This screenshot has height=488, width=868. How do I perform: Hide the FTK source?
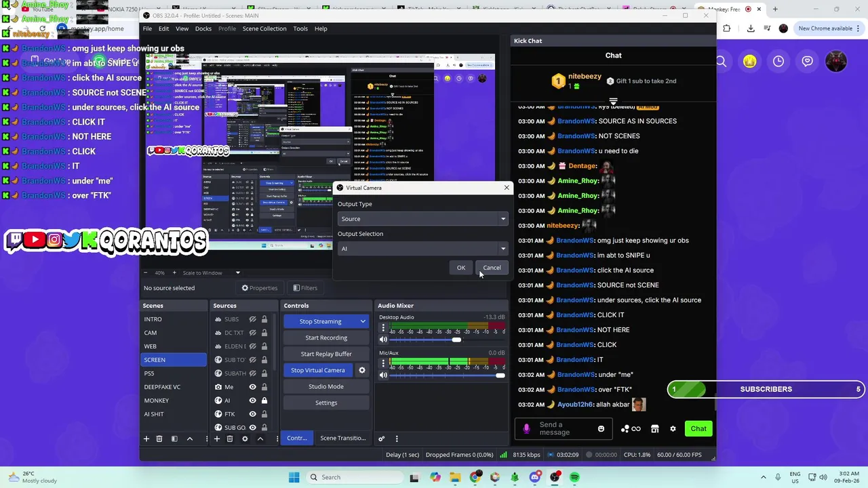click(252, 414)
